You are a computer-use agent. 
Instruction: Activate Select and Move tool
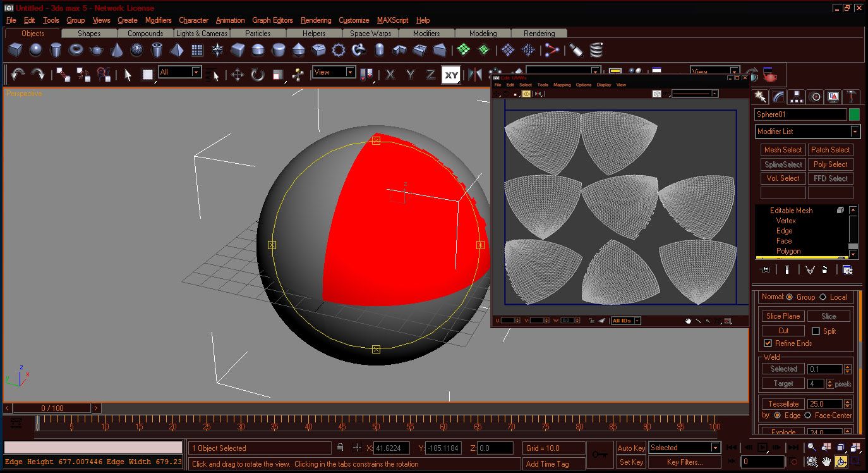pyautogui.click(x=238, y=75)
